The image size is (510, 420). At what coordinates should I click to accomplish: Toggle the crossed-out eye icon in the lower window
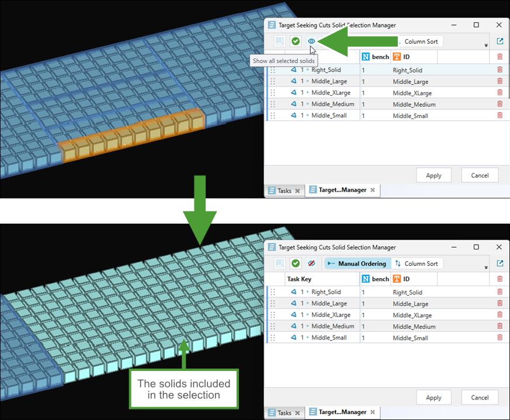coord(311,263)
